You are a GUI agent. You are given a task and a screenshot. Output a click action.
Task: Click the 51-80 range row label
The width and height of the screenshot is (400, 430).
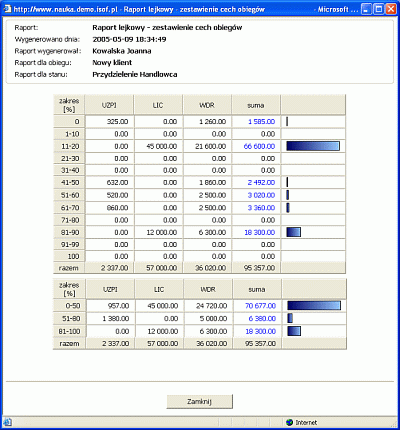pyautogui.click(x=70, y=318)
